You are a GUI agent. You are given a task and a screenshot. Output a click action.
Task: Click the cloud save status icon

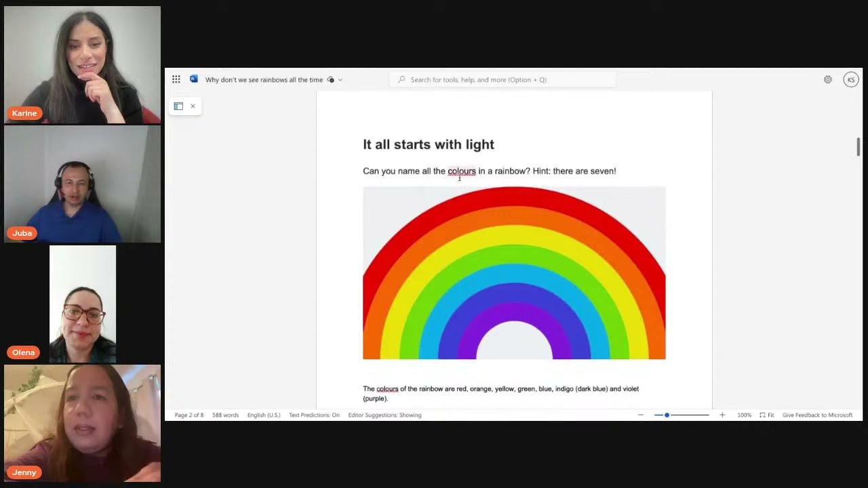[330, 80]
